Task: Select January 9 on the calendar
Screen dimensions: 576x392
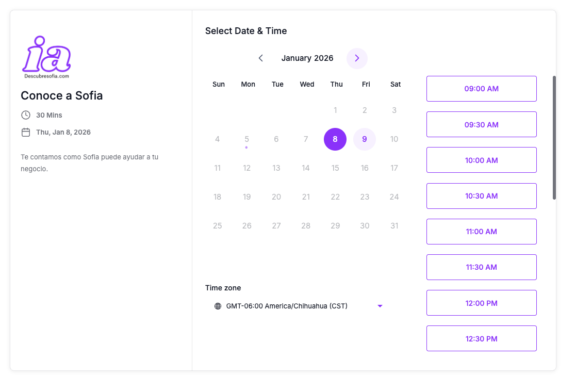Action: 365,139
